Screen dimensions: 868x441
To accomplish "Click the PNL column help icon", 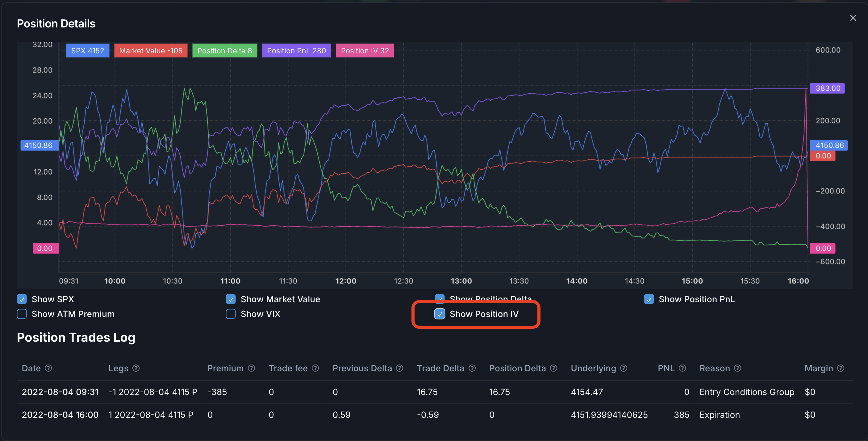I will tap(682, 368).
